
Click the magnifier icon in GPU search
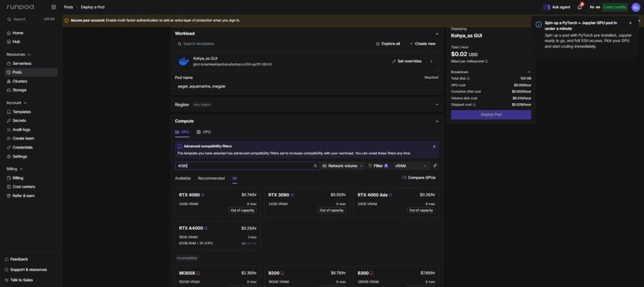coord(316,166)
